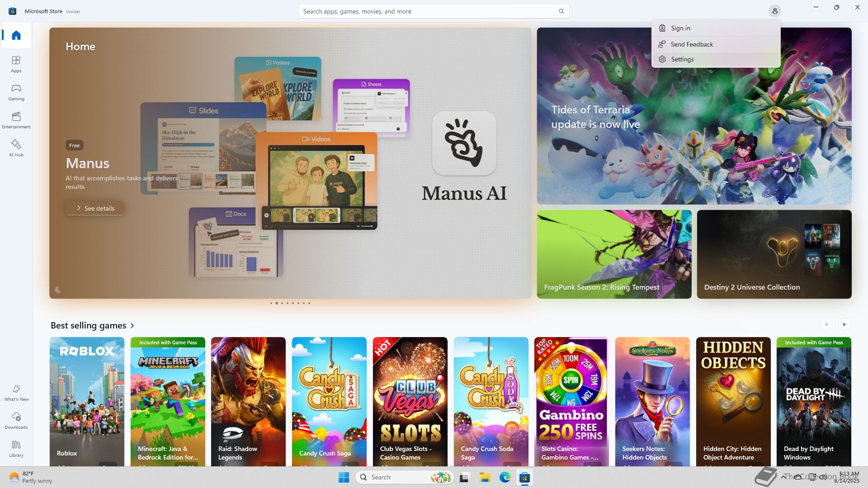Click See details for Manus
868x488 pixels.
pyautogui.click(x=95, y=208)
